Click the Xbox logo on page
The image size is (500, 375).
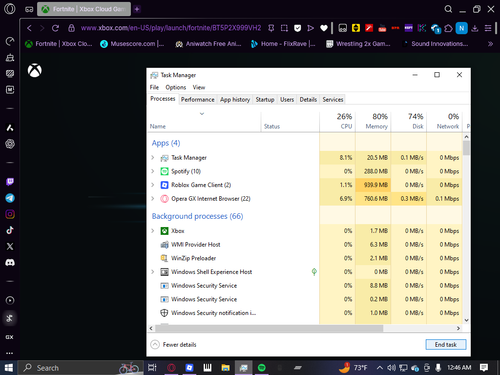35,70
